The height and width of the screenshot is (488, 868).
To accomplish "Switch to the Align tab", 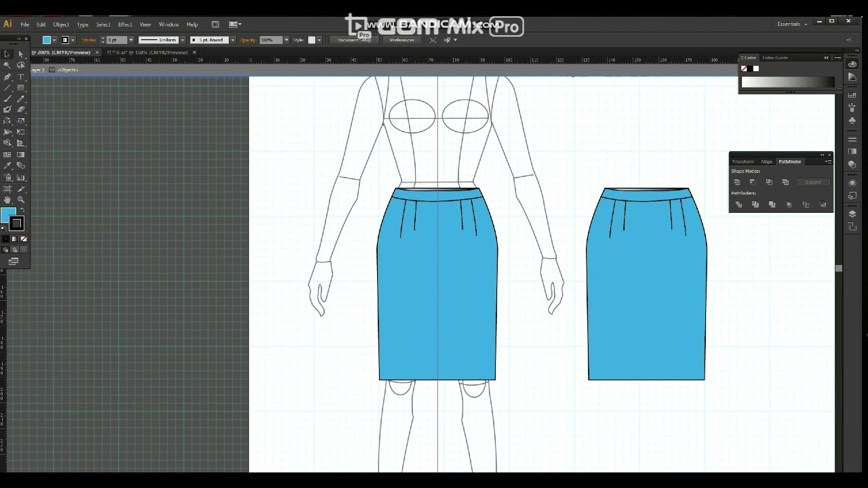I will [x=766, y=162].
